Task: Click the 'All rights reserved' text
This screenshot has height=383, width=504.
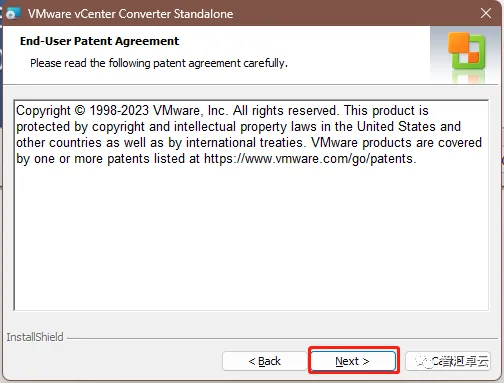Action: coord(285,110)
